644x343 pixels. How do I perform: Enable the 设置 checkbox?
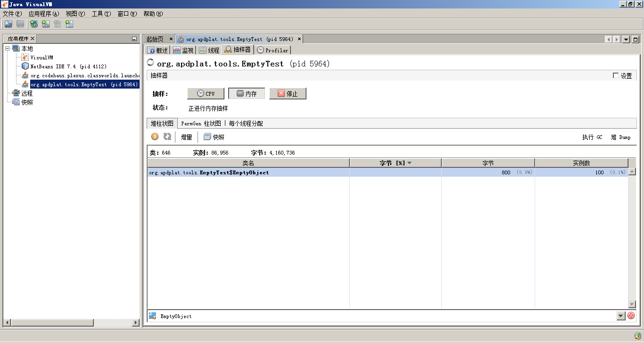pyautogui.click(x=616, y=75)
